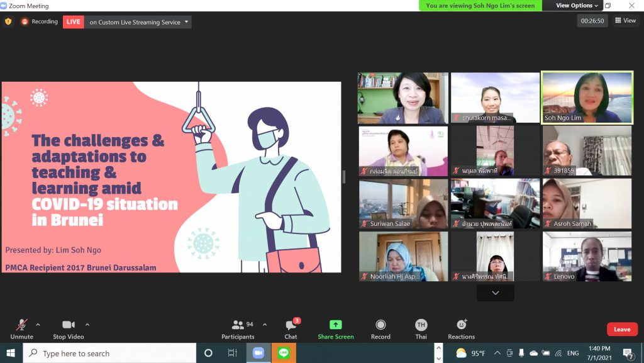The image size is (644, 363).
Task: Click the red LIVE indicator
Action: tap(73, 22)
